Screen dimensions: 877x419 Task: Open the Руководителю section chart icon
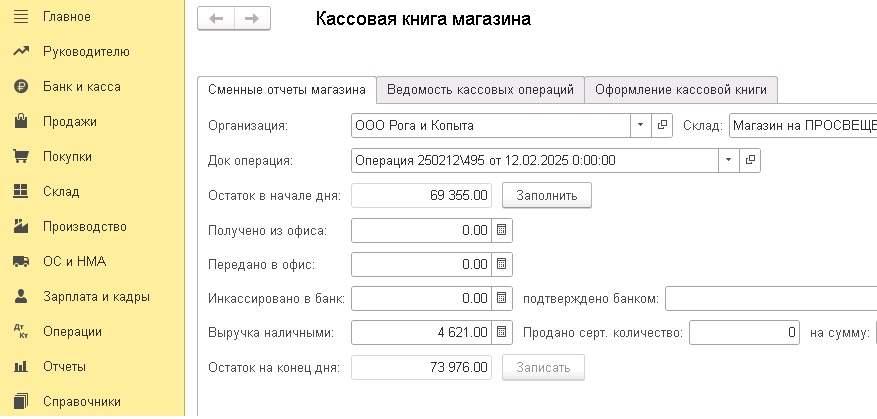20,51
